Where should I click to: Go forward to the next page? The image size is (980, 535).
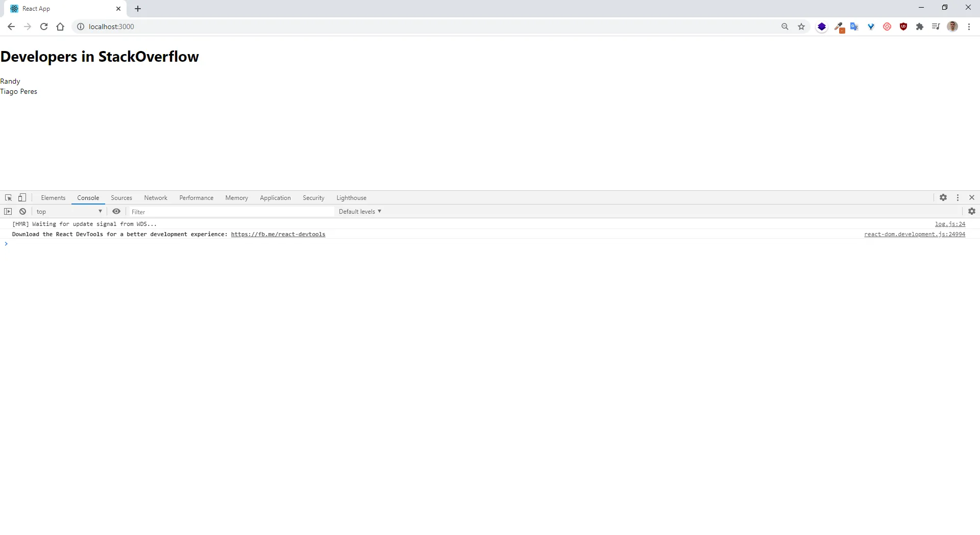tap(28, 27)
